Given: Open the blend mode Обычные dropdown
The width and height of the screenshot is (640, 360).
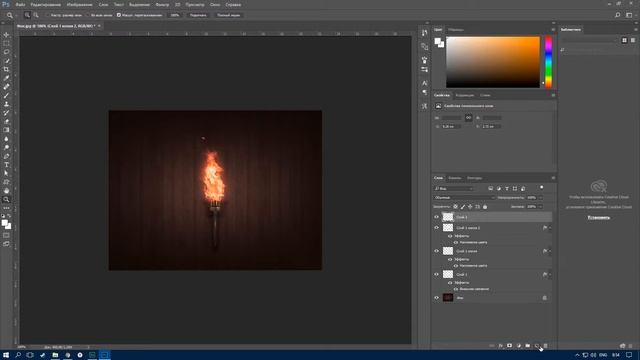Looking at the screenshot, I should click(464, 198).
